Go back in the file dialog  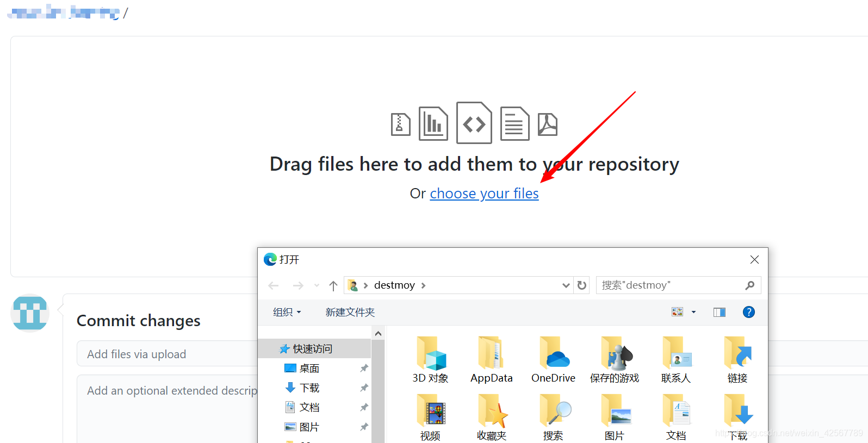[274, 285]
